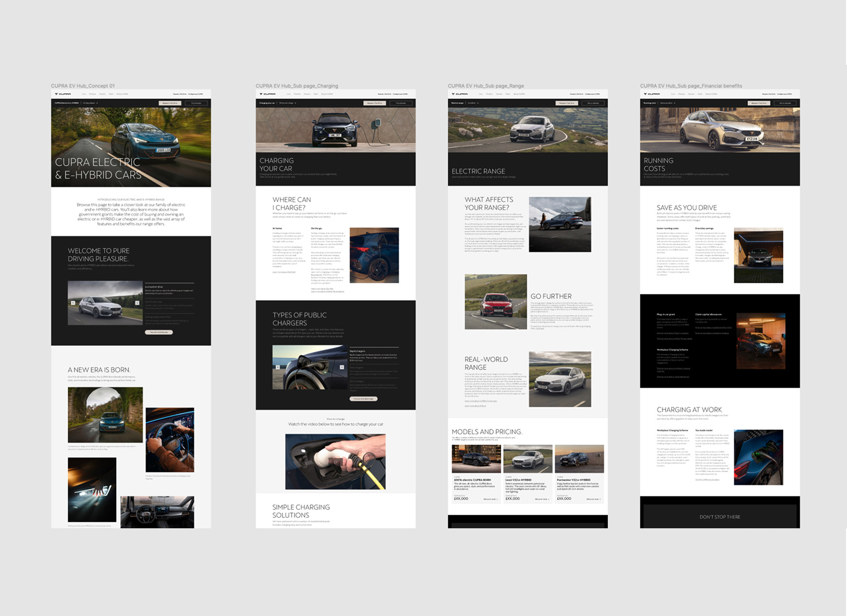Select the Leon VZ2 e-HYBRID model card image
This screenshot has width=847, height=616.
pos(528,459)
